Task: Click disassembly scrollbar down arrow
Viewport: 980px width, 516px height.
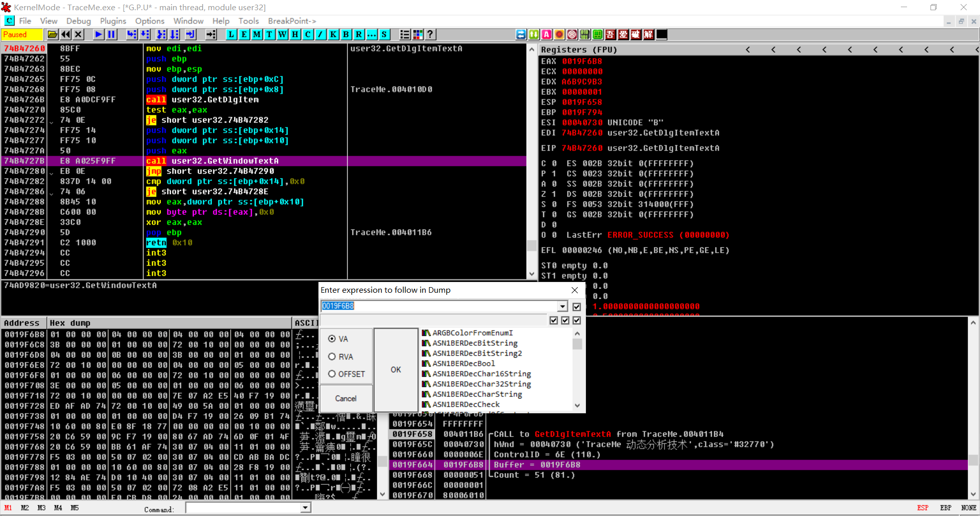Action: coord(532,274)
